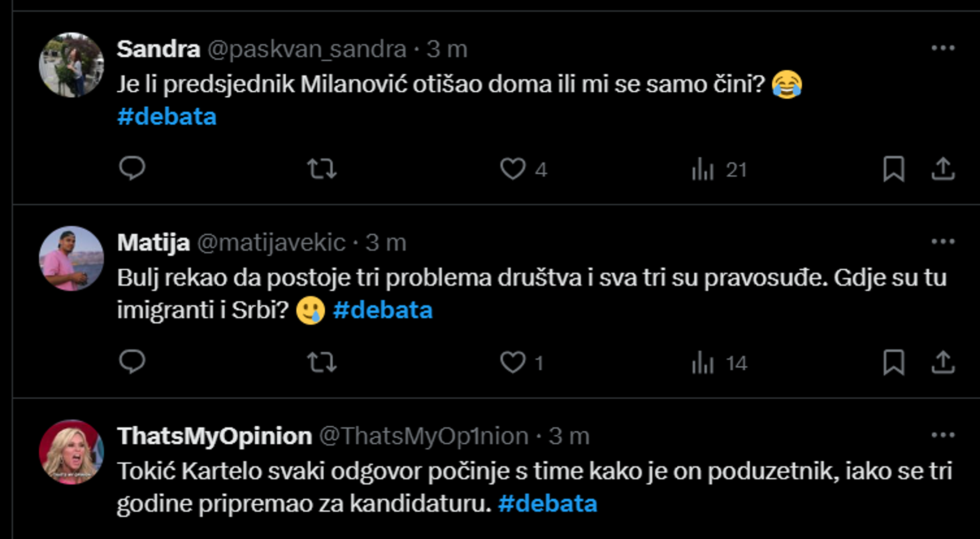Repost Sandra's tweet
Viewport: 980px width, 539px height.
click(322, 169)
